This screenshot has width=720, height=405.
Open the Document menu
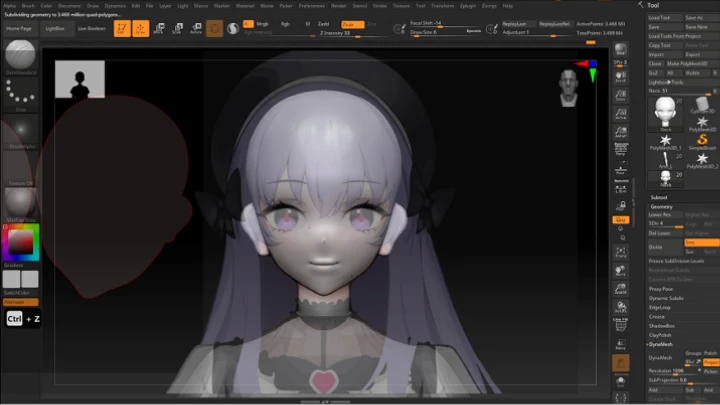click(x=69, y=6)
